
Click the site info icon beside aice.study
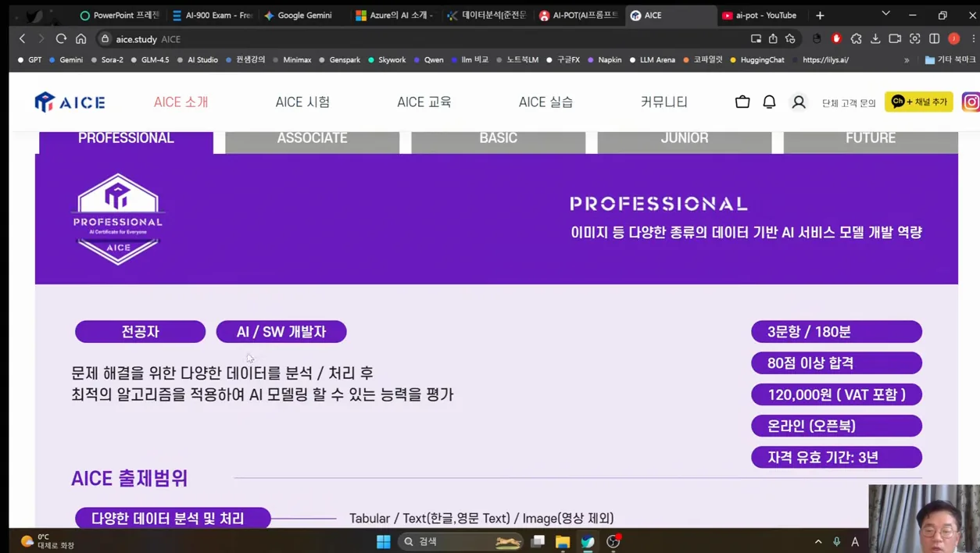click(105, 38)
